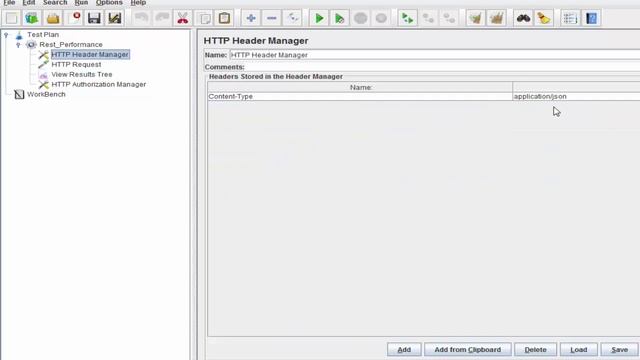
Task: Clear all results with double broom icon
Action: coord(496,18)
